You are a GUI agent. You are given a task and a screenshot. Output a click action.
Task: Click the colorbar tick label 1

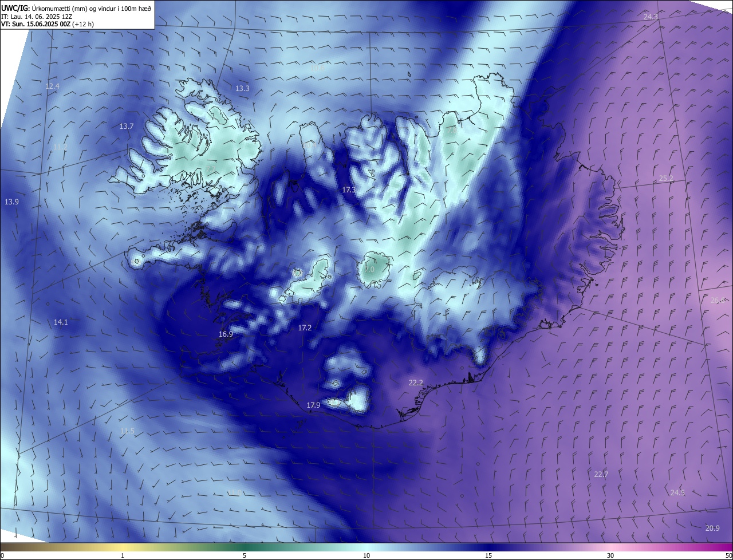[123, 555]
